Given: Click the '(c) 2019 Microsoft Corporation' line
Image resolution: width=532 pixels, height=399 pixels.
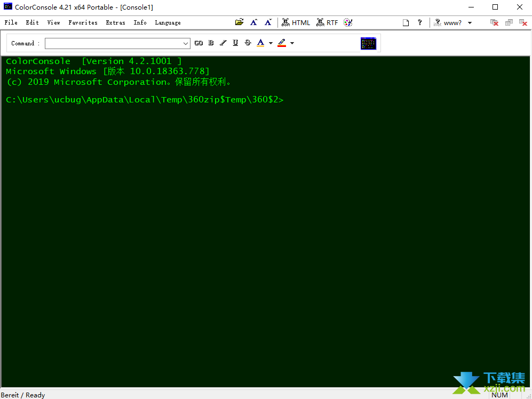Looking at the screenshot, I should (x=119, y=82).
